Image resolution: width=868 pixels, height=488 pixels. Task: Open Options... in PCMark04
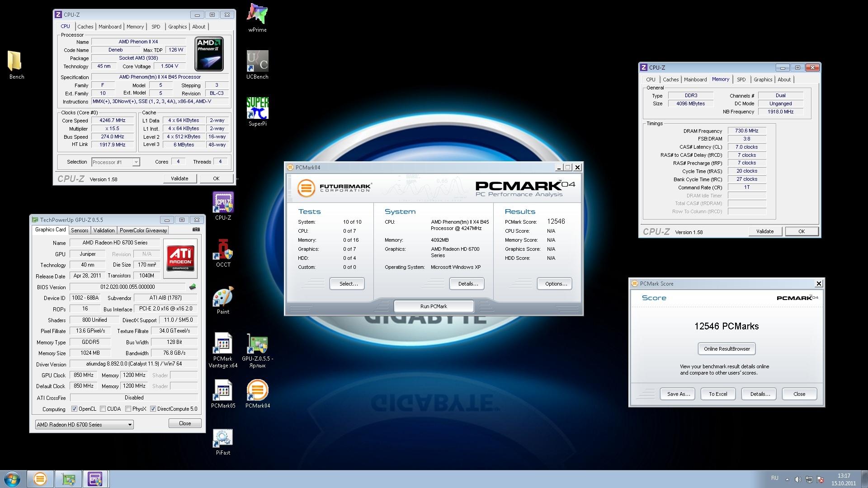click(555, 284)
